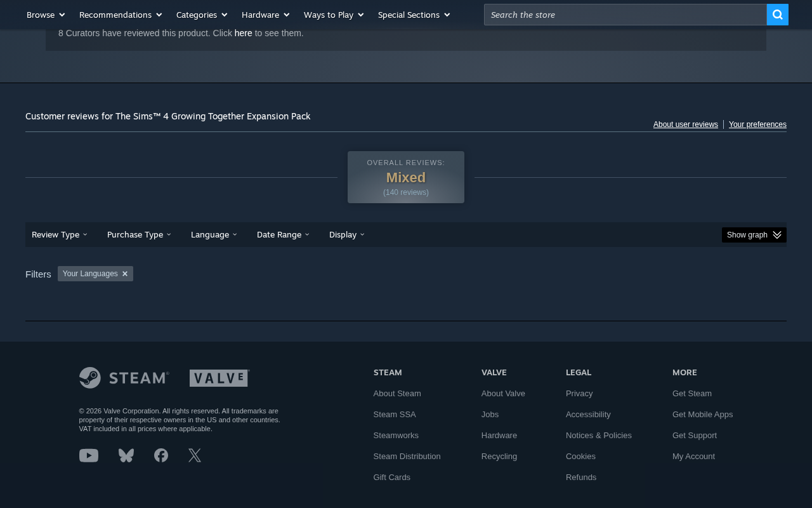Open Steam SSA footer link

tap(395, 415)
